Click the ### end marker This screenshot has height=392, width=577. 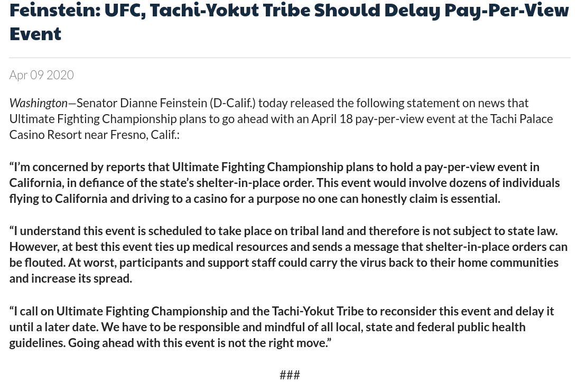pos(290,375)
